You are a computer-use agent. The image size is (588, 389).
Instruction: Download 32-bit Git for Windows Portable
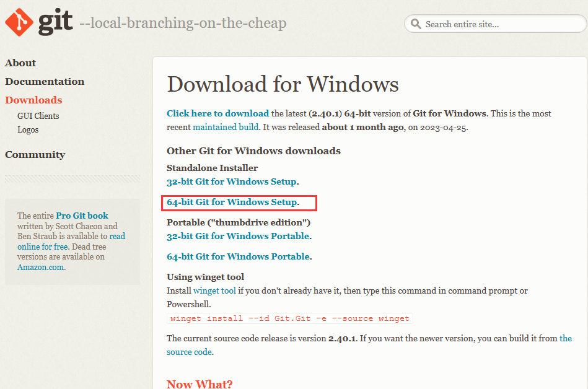(238, 236)
